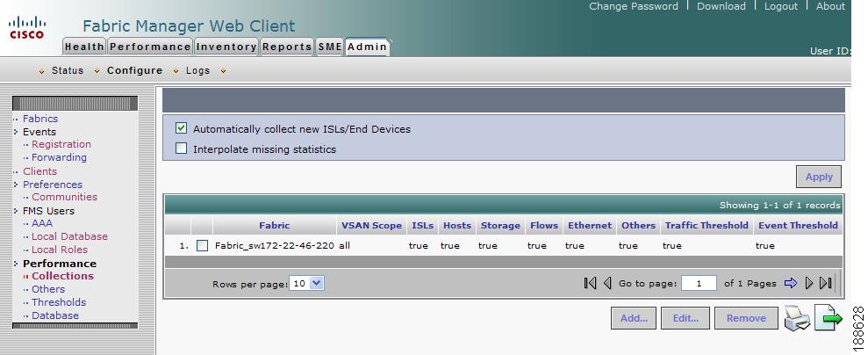Jump to last page of records
The width and height of the screenshot is (868, 355).
coord(825,283)
